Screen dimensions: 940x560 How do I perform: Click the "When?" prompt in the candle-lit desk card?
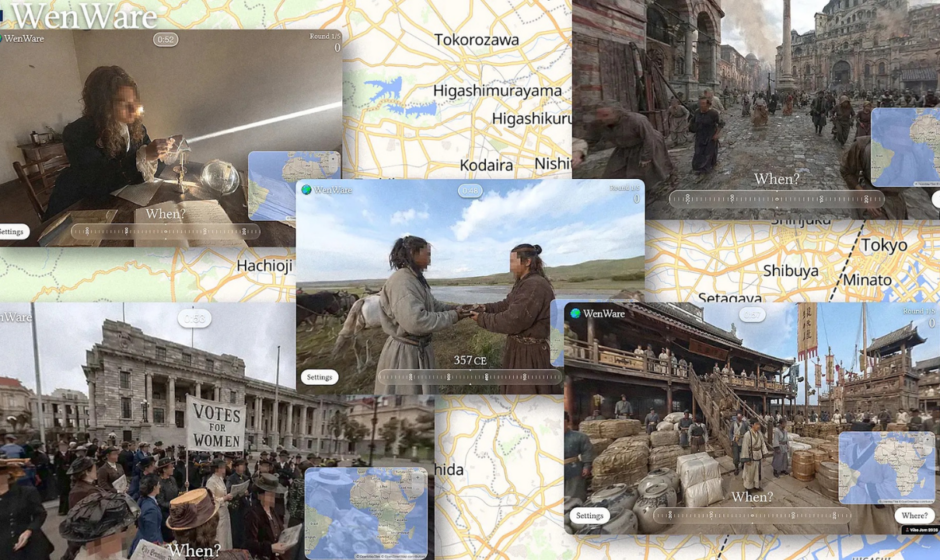tap(165, 213)
